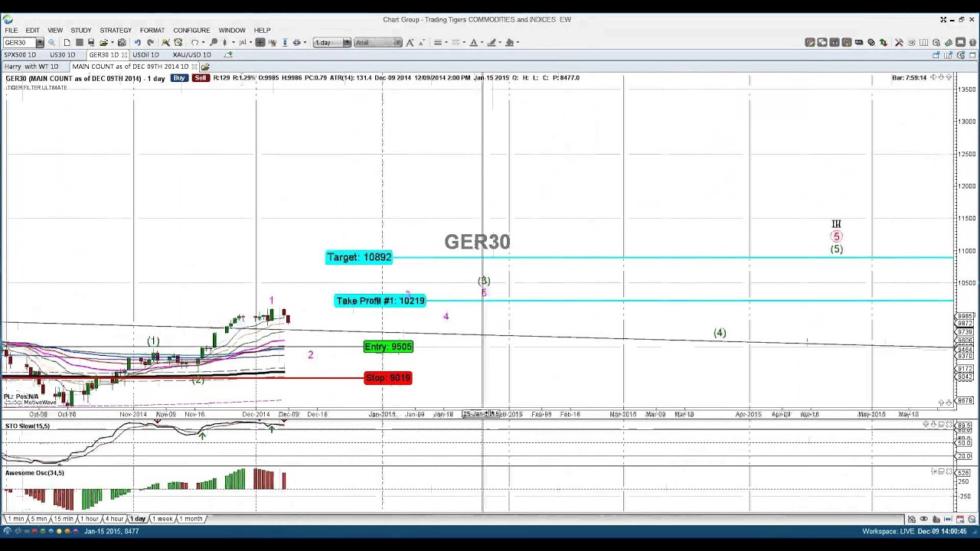Image resolution: width=980 pixels, height=551 pixels.
Task: Open the tools wrench-and-hammer icon
Action: (899, 42)
